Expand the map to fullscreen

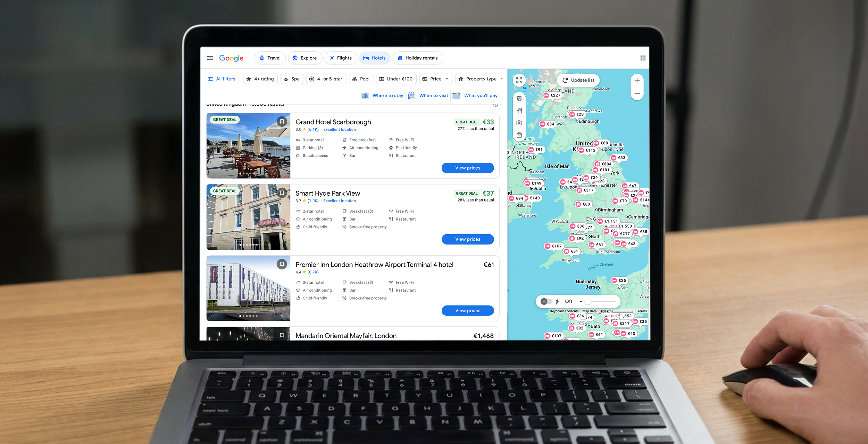click(519, 80)
